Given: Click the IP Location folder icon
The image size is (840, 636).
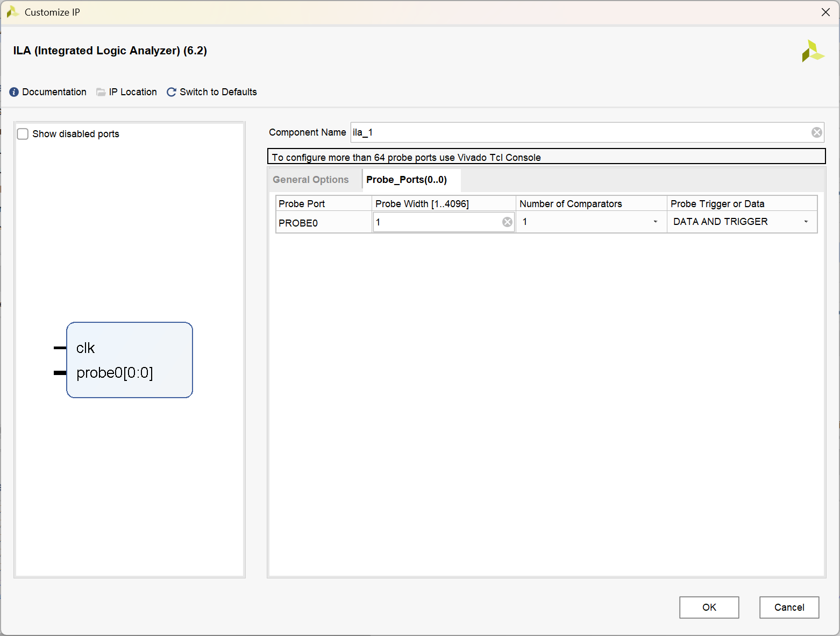Looking at the screenshot, I should [101, 92].
